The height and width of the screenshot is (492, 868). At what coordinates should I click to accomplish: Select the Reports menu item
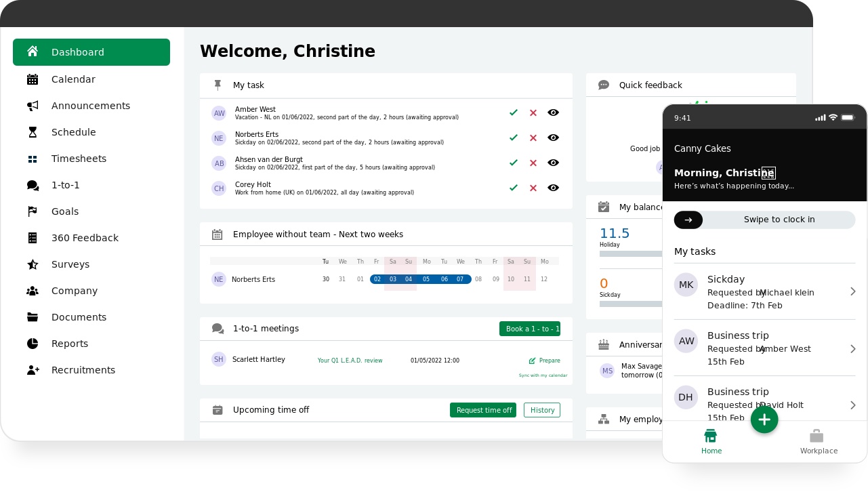(91, 344)
